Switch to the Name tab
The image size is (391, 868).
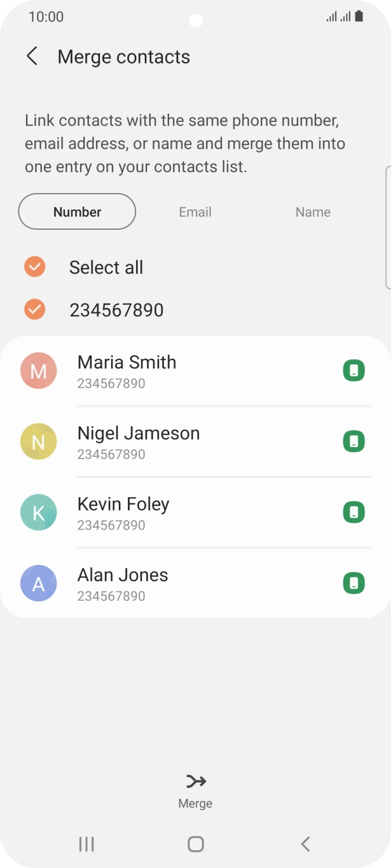coord(313,212)
